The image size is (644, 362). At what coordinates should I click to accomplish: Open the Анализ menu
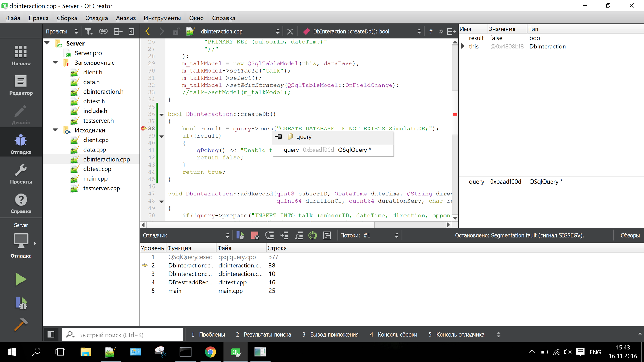(126, 18)
